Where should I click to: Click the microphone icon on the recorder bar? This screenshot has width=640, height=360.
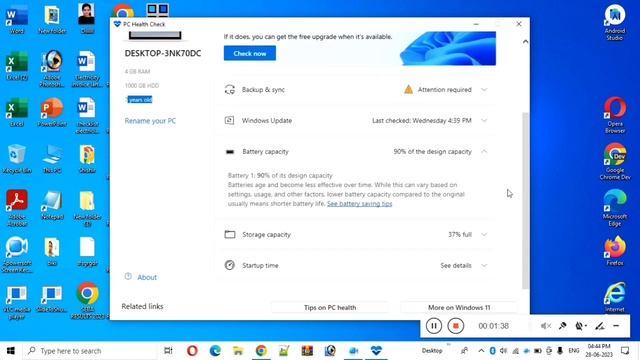pyautogui.click(x=562, y=326)
